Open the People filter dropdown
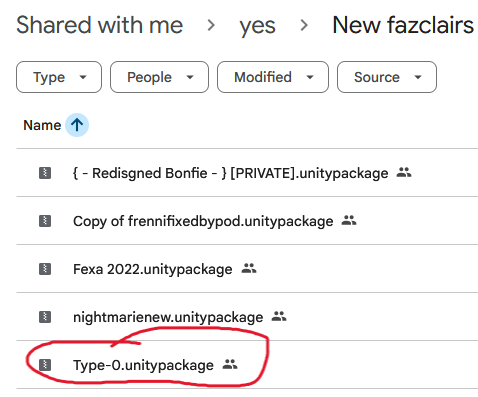The width and height of the screenshot is (478, 397). [x=159, y=77]
